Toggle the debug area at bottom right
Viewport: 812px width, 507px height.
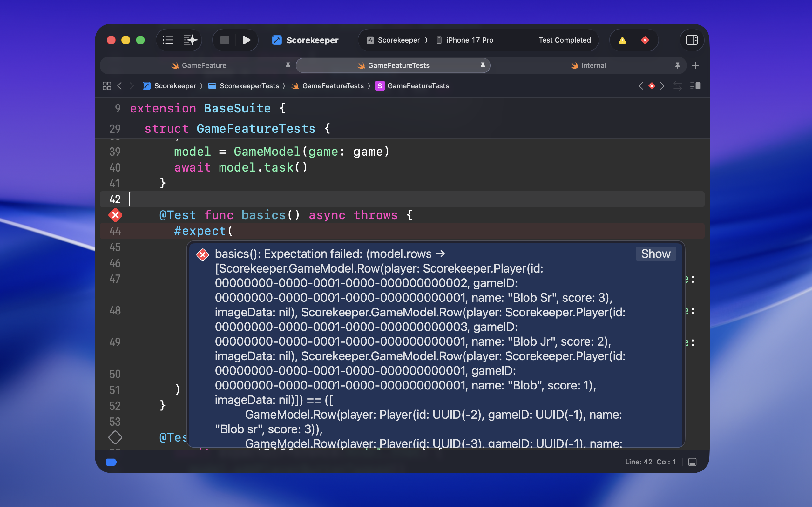point(692,462)
